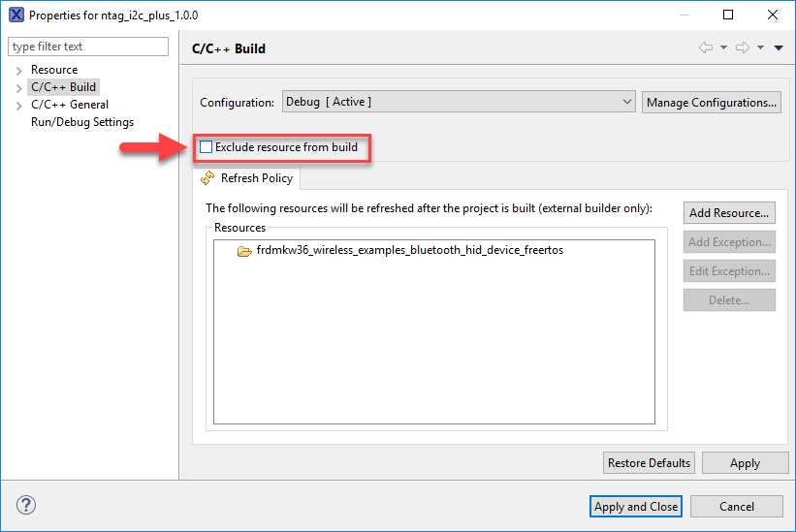Open the help question mark icon
This screenshot has width=796, height=532.
(26, 505)
